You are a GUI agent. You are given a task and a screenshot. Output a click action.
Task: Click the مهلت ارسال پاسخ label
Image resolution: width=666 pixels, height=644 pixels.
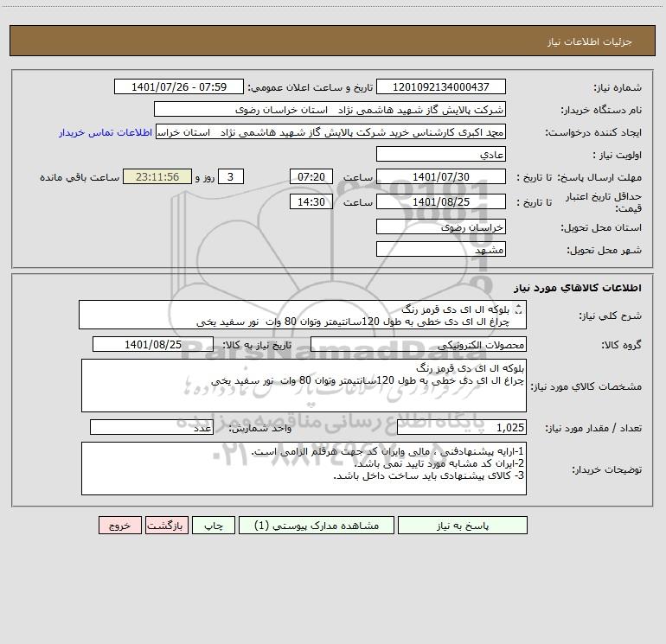(x=599, y=177)
